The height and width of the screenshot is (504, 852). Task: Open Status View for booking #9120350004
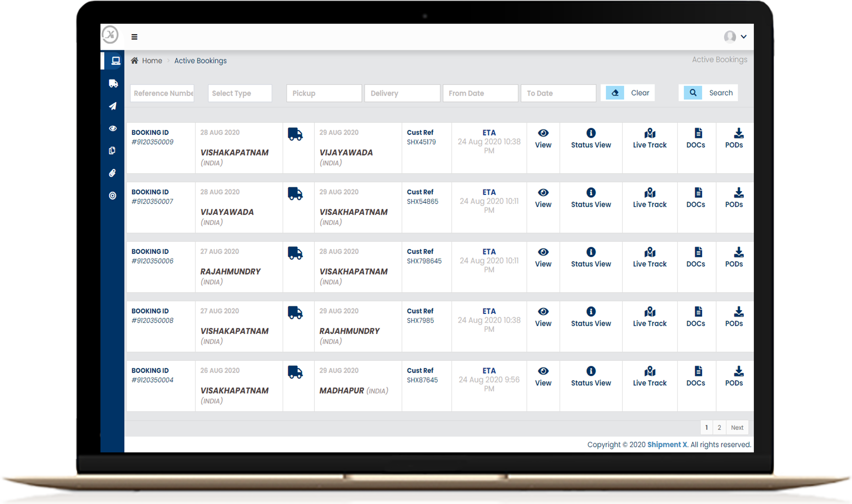click(x=591, y=377)
